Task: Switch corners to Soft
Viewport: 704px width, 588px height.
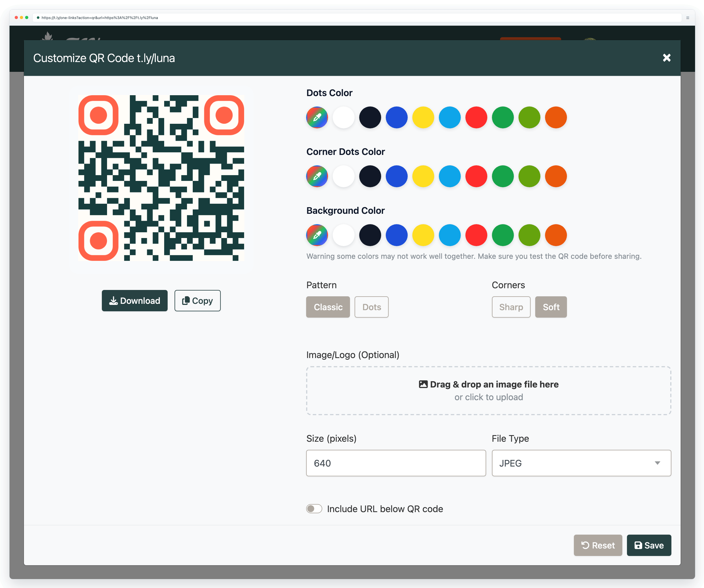Action: pyautogui.click(x=551, y=307)
